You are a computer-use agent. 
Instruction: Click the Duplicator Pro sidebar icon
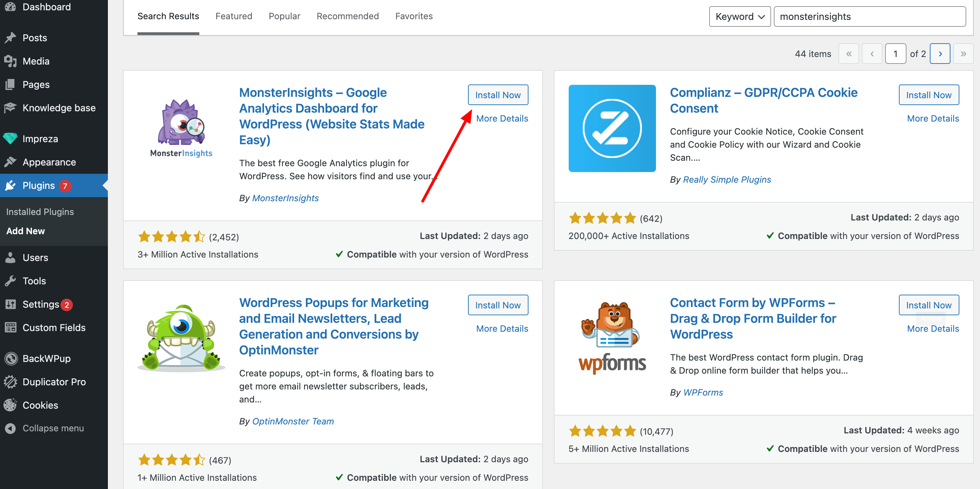(11, 382)
